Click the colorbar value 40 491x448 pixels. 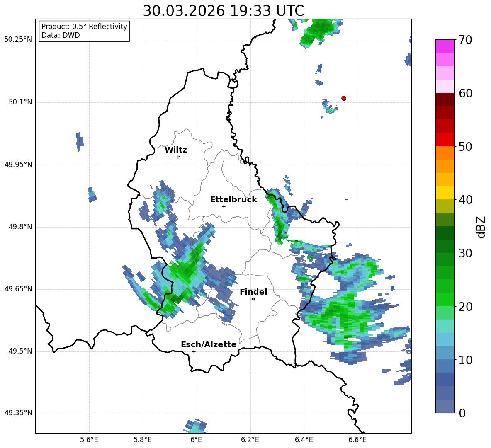point(465,200)
